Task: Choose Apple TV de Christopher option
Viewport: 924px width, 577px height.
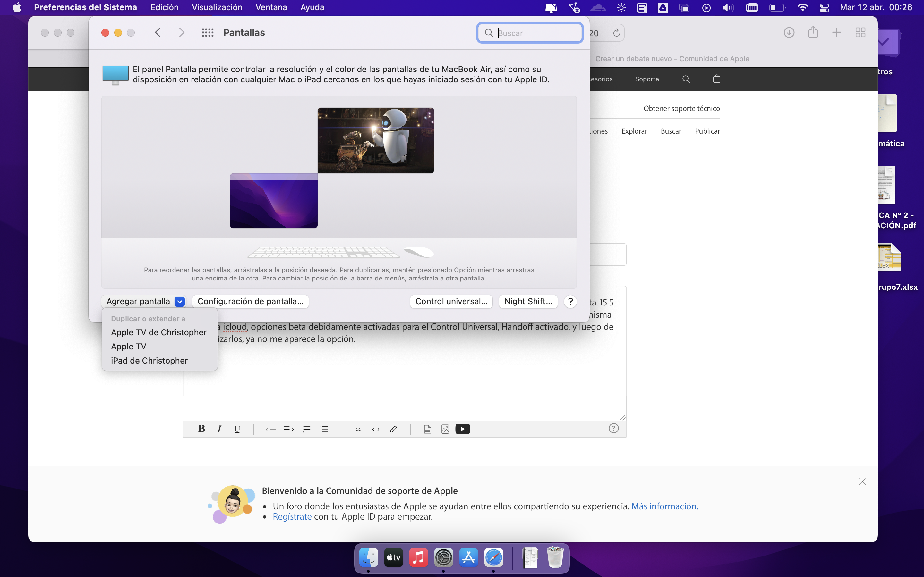Action: pyautogui.click(x=158, y=332)
